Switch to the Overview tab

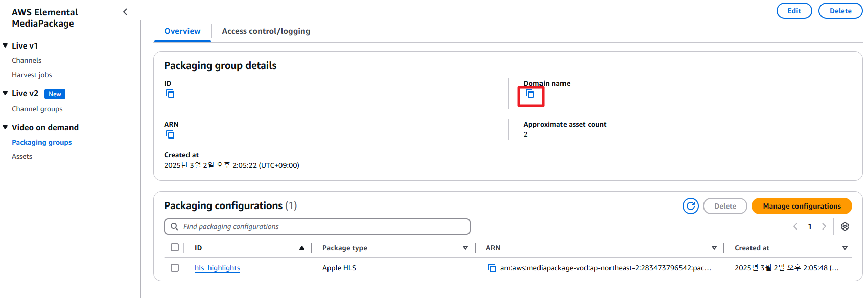[182, 31]
